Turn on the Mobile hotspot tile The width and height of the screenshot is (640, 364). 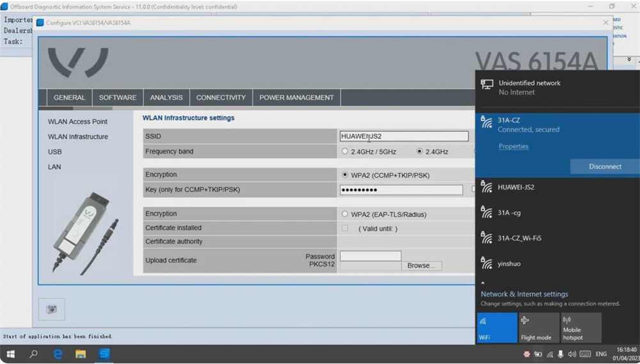click(581, 328)
